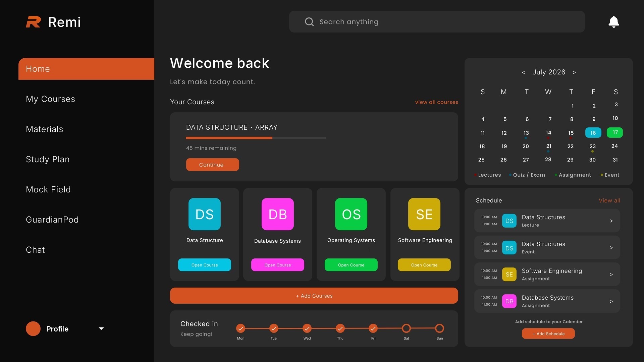Click the July 2026 month label
This screenshot has width=644, height=362.
click(x=549, y=72)
